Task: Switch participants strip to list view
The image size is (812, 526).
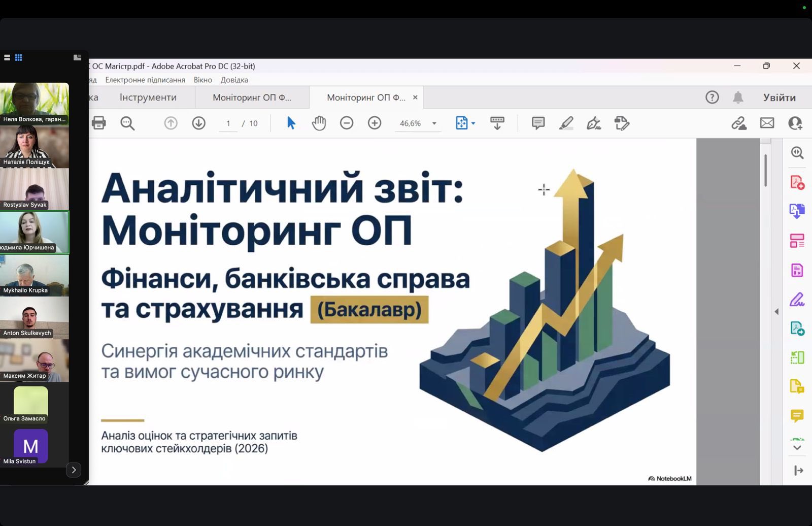Action: point(7,57)
